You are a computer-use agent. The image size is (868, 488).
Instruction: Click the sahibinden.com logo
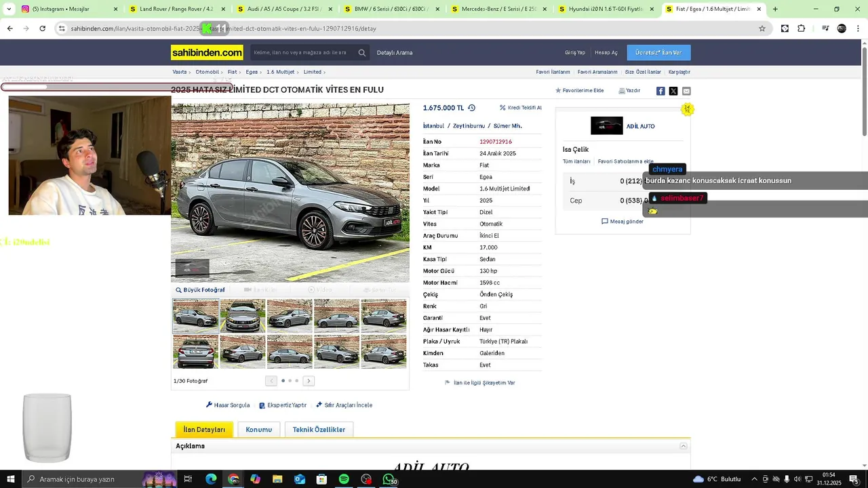click(207, 52)
